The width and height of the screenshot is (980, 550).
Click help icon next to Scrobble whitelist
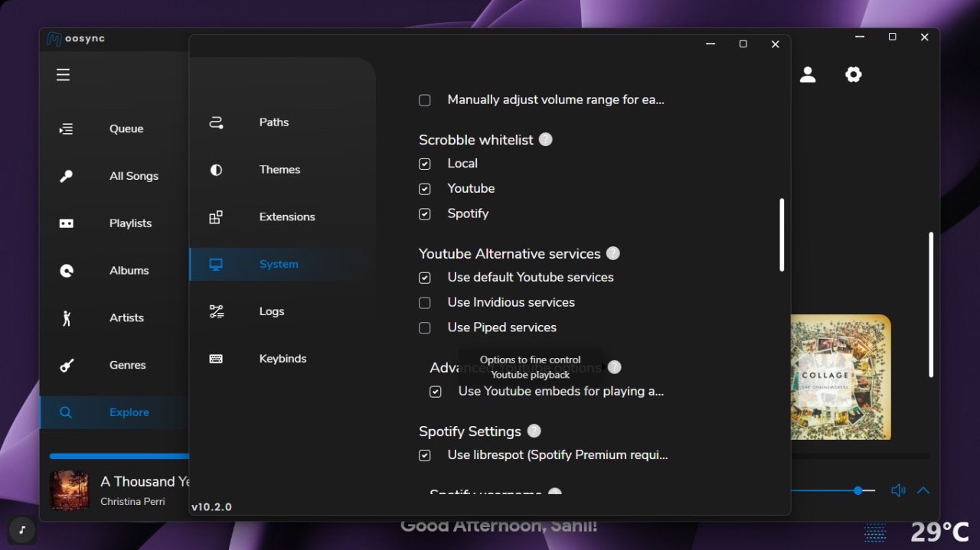(545, 139)
